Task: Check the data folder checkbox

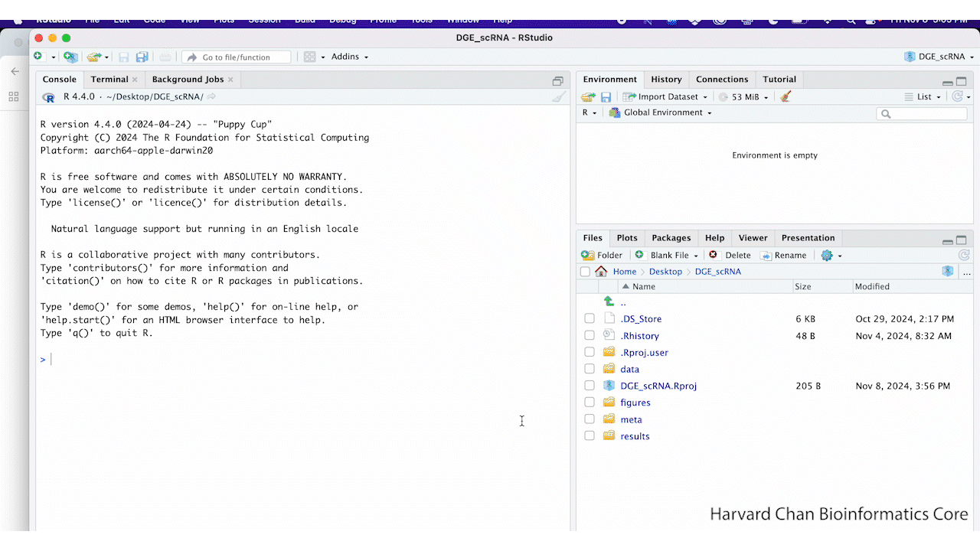Action: [x=590, y=369]
